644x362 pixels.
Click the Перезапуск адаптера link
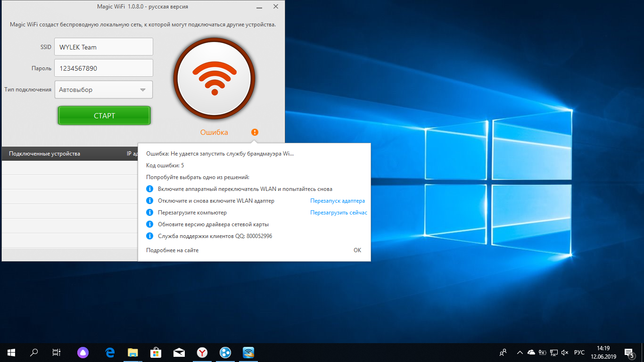[338, 201]
